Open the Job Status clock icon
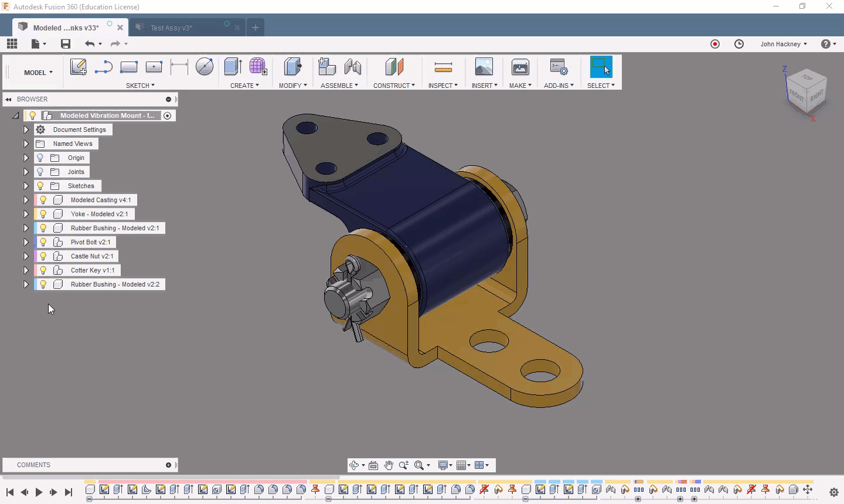 [739, 44]
